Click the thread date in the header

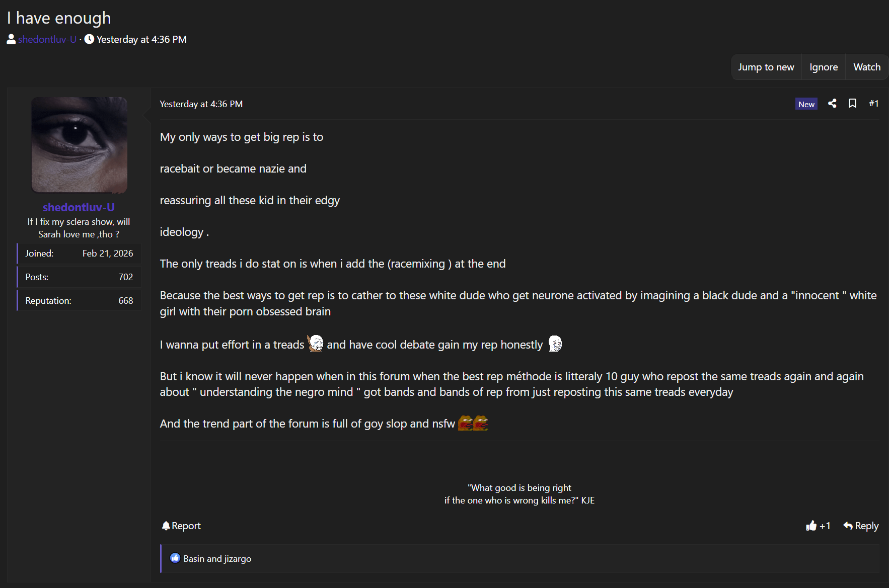pos(141,39)
